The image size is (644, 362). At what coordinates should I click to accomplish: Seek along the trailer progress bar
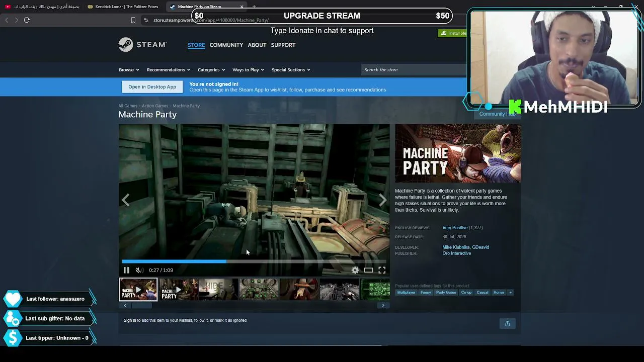pos(254,261)
